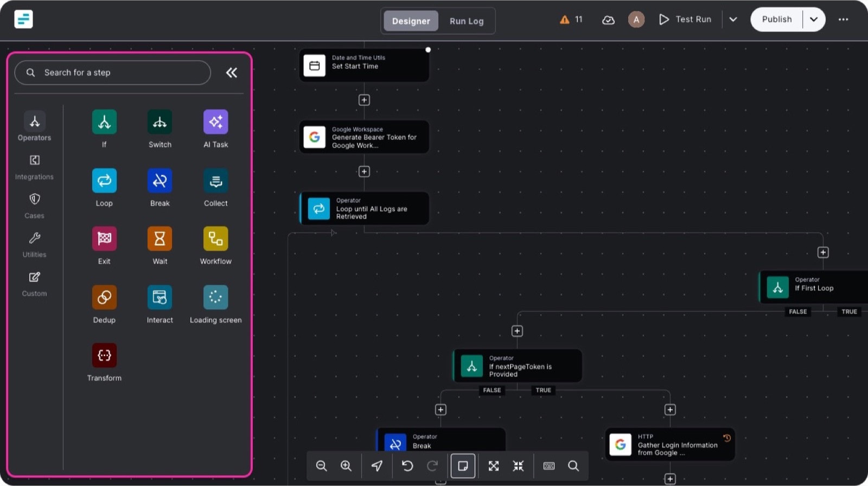Add the Loading screen step
This screenshot has width=868, height=486.
pyautogui.click(x=215, y=297)
